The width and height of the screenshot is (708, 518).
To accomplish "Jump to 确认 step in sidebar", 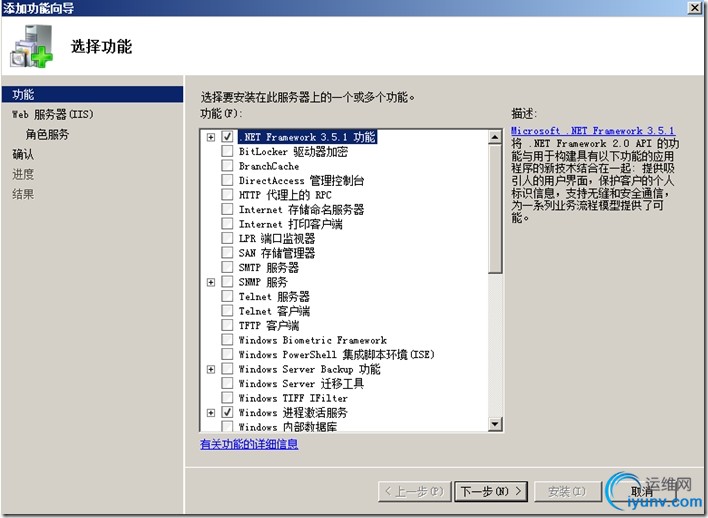I will click(23, 154).
